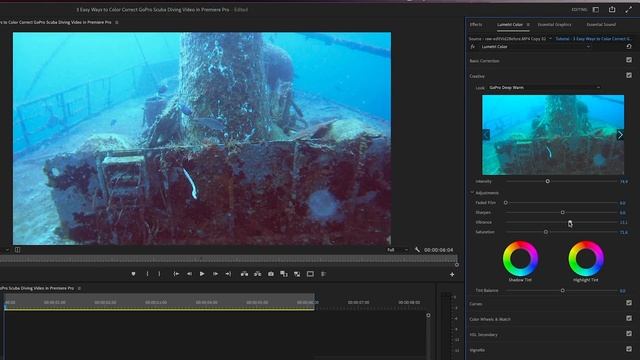Open the Button Editor plus icon
Viewport: 640px width, 360px height.
pos(452,275)
